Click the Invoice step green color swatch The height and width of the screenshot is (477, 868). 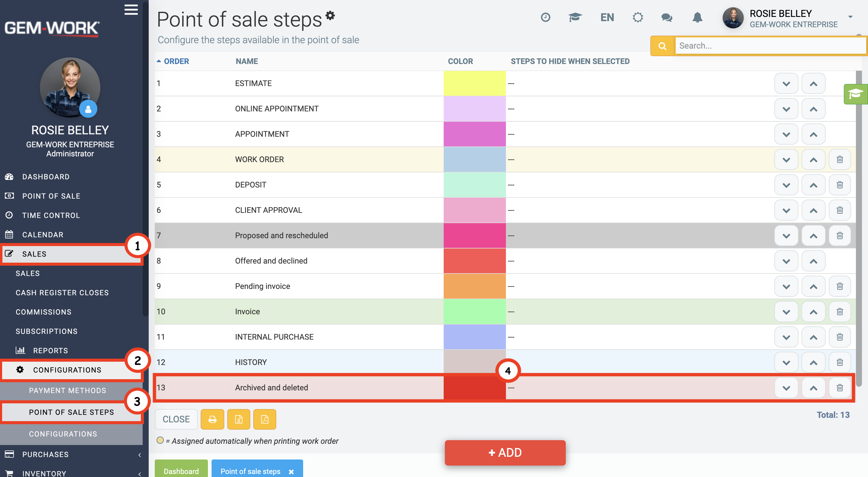[474, 312]
